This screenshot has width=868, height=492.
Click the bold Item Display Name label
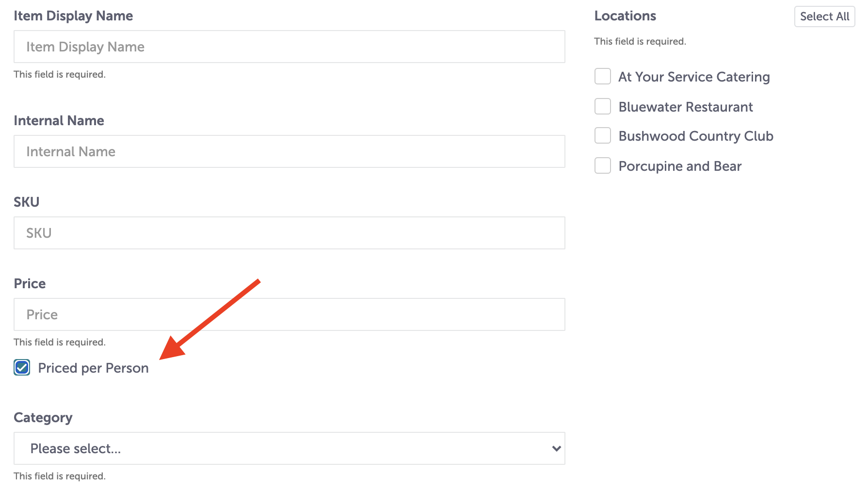point(73,16)
